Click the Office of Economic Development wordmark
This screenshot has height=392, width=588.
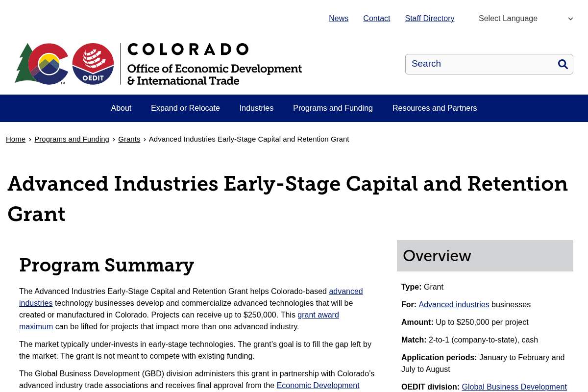point(215,64)
